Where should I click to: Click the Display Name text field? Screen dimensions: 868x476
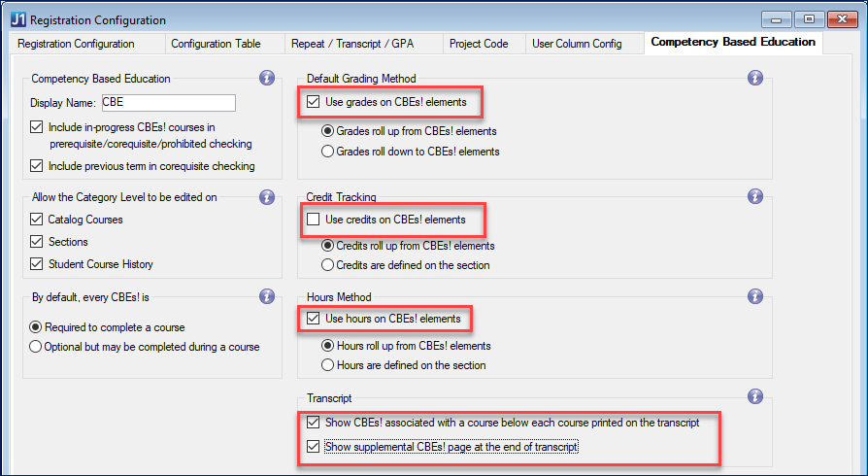(167, 103)
